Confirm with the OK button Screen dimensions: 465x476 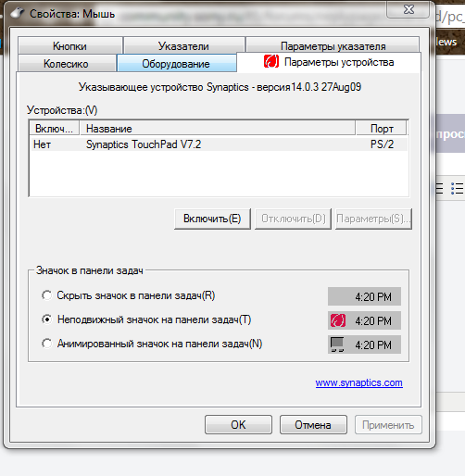pos(238,425)
